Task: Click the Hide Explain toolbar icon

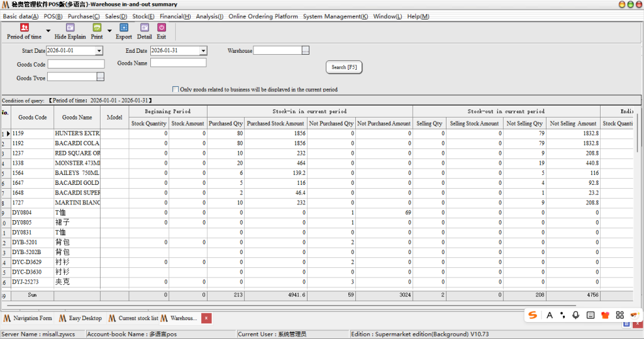Action: click(x=70, y=28)
